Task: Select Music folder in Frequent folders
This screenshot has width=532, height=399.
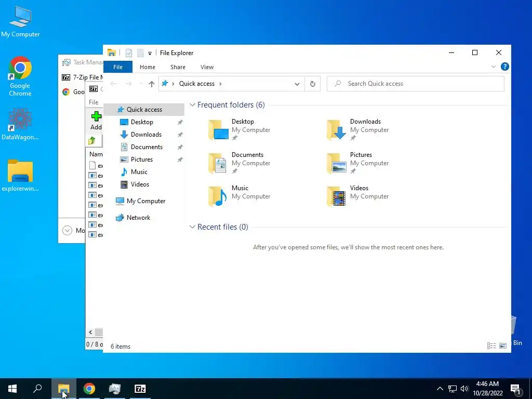Action: (x=240, y=196)
